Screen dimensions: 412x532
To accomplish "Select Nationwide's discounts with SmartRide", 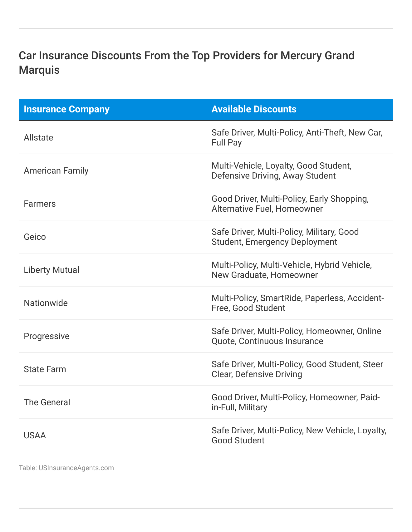I will pyautogui.click(x=297, y=303).
